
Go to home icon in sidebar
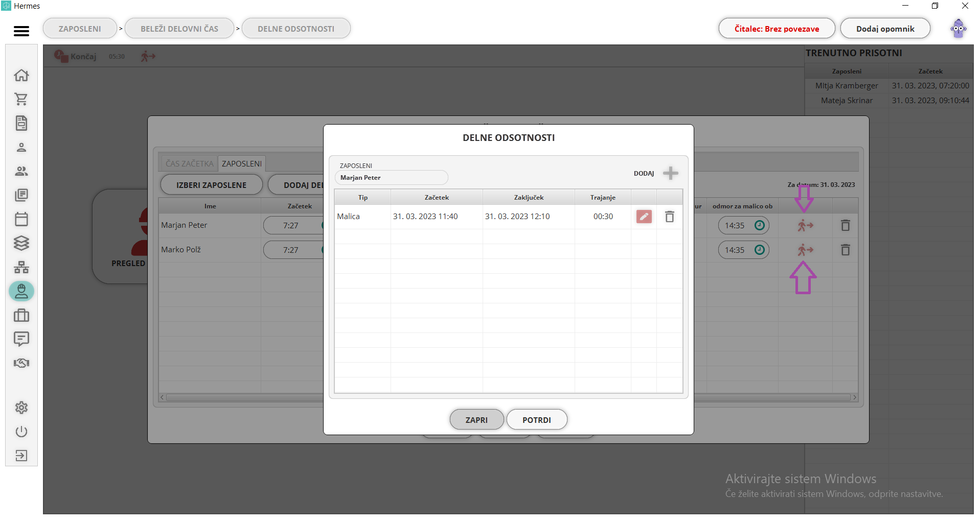click(x=21, y=75)
